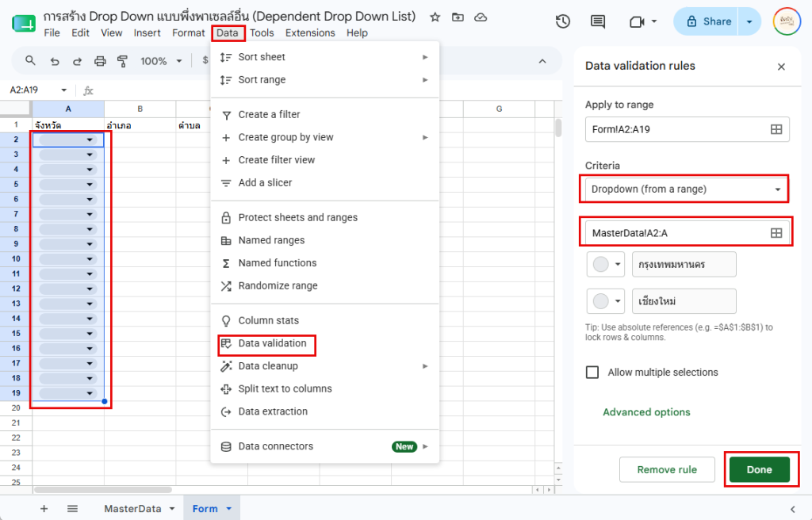Show the side panel arrow at bottom right
Viewport: 812px width, 520px height.
(793, 509)
